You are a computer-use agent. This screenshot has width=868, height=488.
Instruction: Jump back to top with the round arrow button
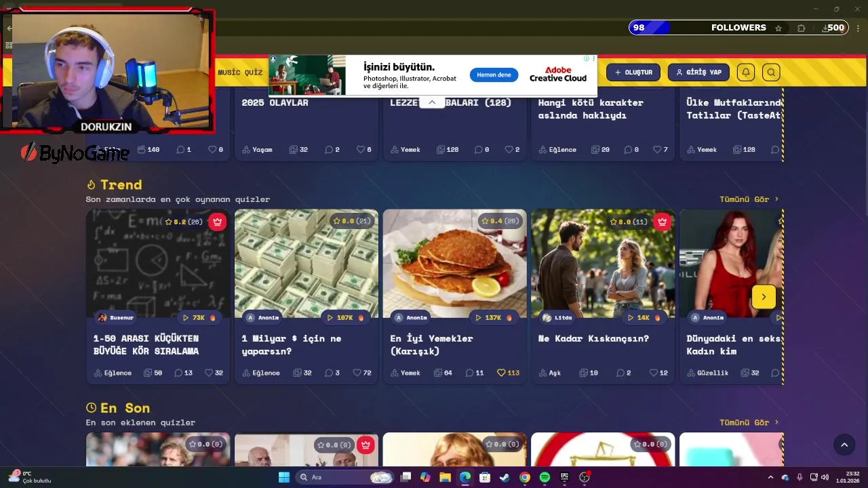844,445
